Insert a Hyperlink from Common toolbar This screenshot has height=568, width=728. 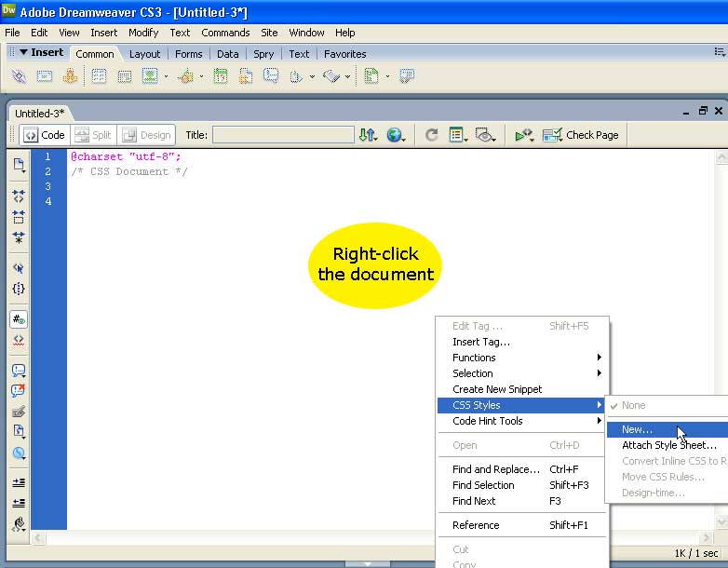pyautogui.click(x=19, y=75)
